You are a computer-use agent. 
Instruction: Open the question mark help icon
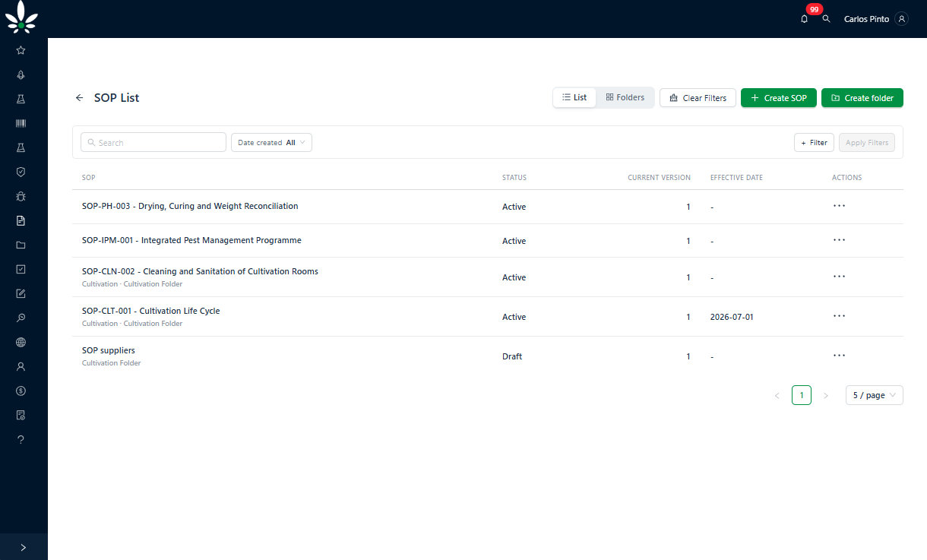[x=21, y=439]
